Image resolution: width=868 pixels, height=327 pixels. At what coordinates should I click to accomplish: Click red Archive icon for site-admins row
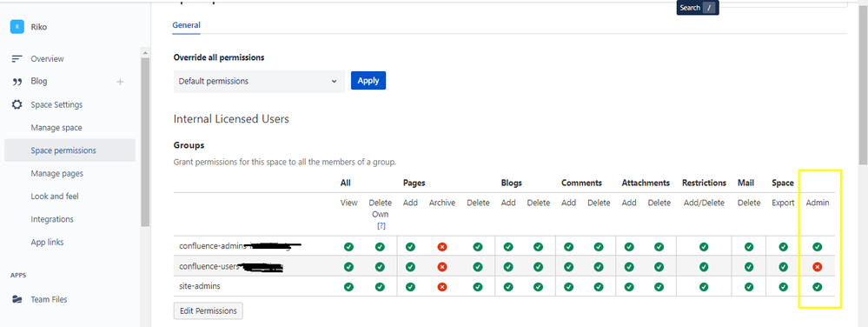441,287
